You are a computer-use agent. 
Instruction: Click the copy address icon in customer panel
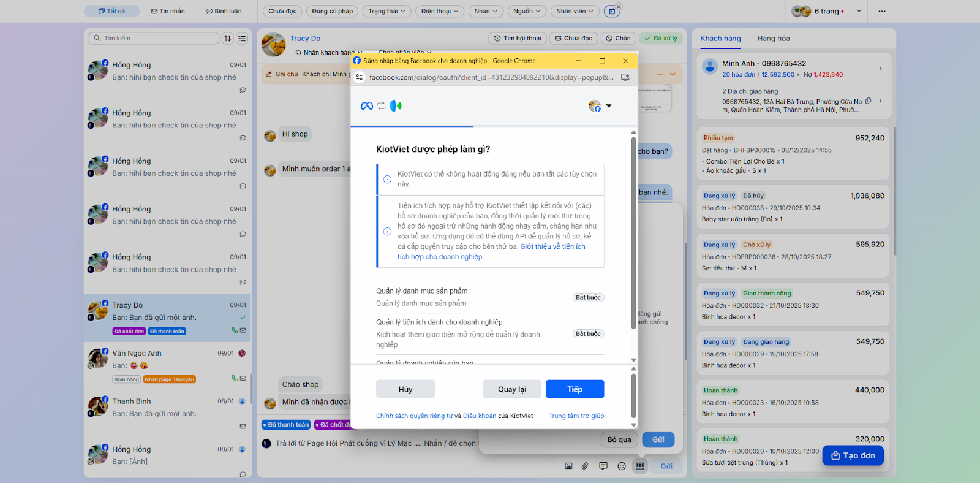[869, 101]
